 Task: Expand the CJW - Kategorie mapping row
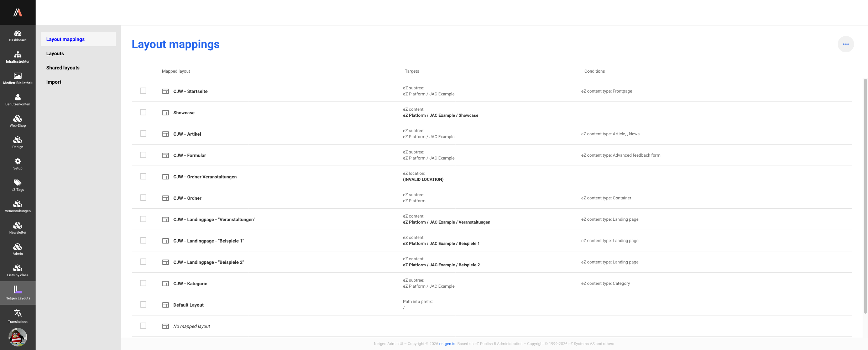point(190,284)
